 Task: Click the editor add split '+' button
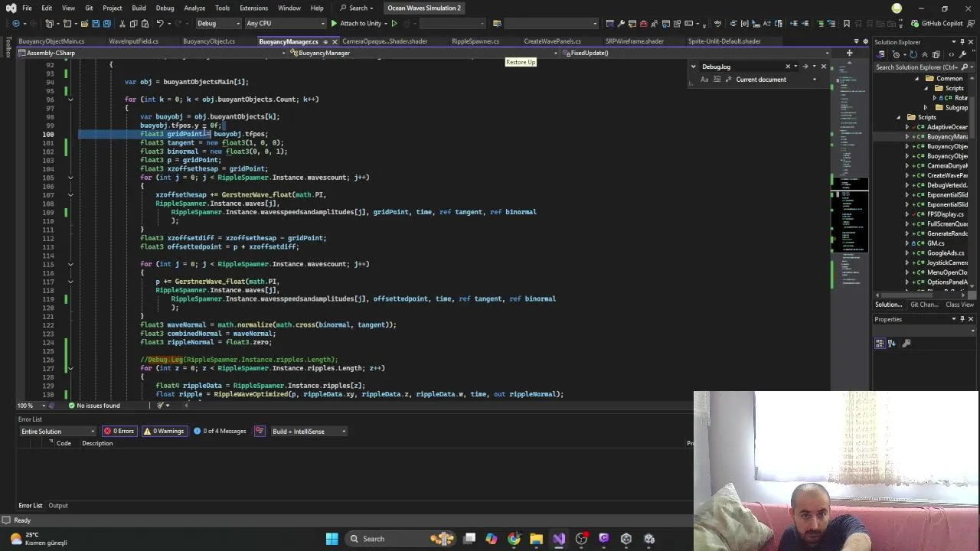click(849, 53)
